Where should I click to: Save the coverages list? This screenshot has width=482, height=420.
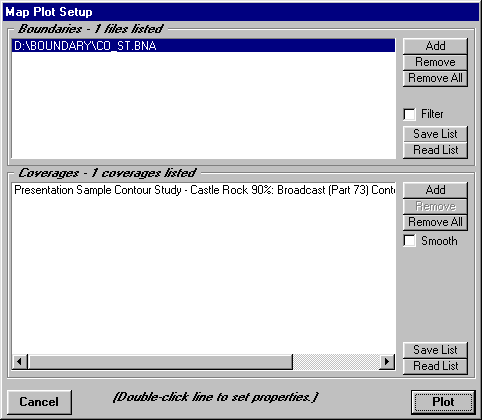(435, 350)
